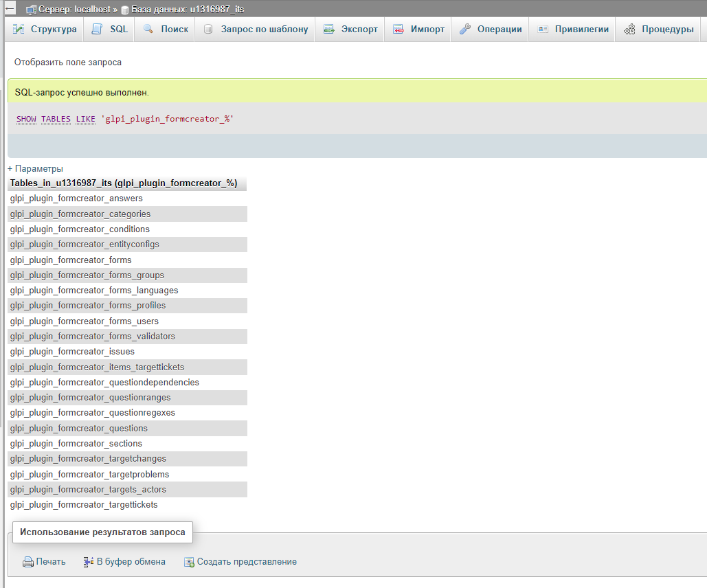This screenshot has height=588, width=707.
Task: Click the SHOW keyword link in the query
Action: [26, 119]
